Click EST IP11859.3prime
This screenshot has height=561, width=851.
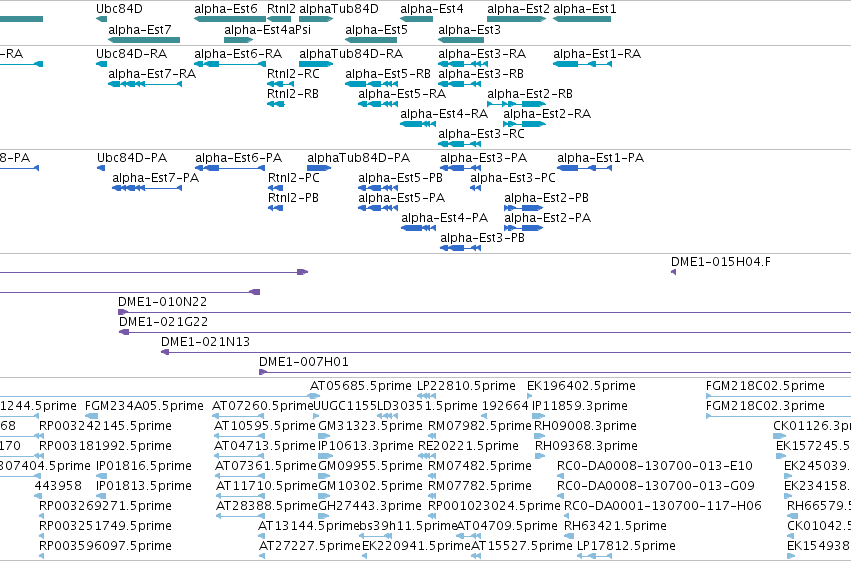pyautogui.click(x=580, y=406)
